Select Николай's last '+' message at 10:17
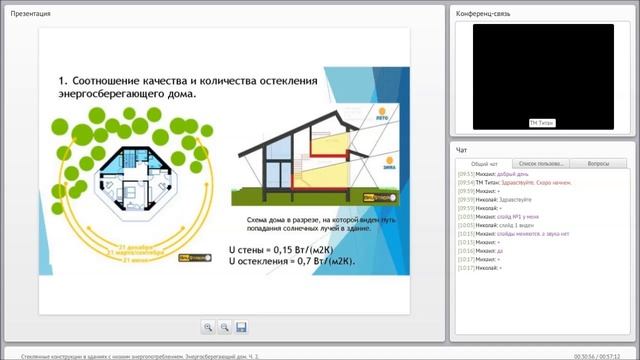The image size is (640, 360). pos(480,268)
